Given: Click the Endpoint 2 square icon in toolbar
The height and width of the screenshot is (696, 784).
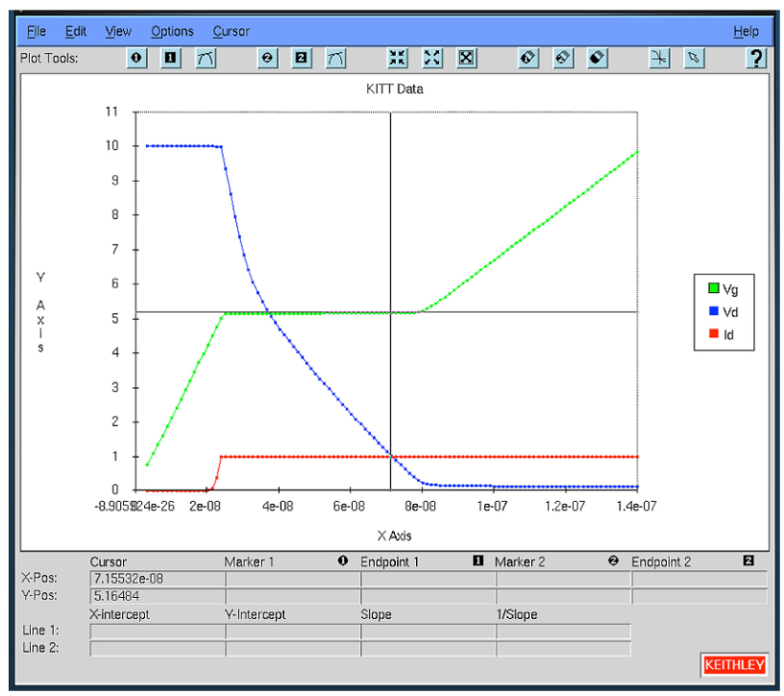Looking at the screenshot, I should click(x=302, y=59).
